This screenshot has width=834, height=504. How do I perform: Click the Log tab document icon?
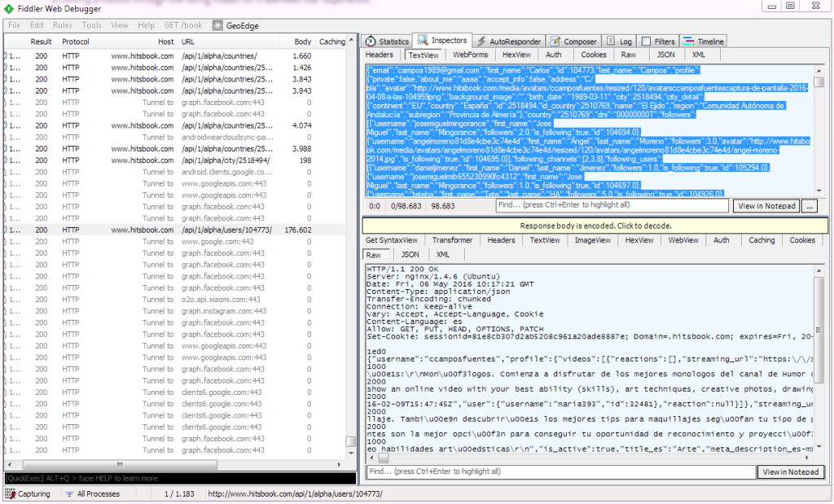(611, 41)
